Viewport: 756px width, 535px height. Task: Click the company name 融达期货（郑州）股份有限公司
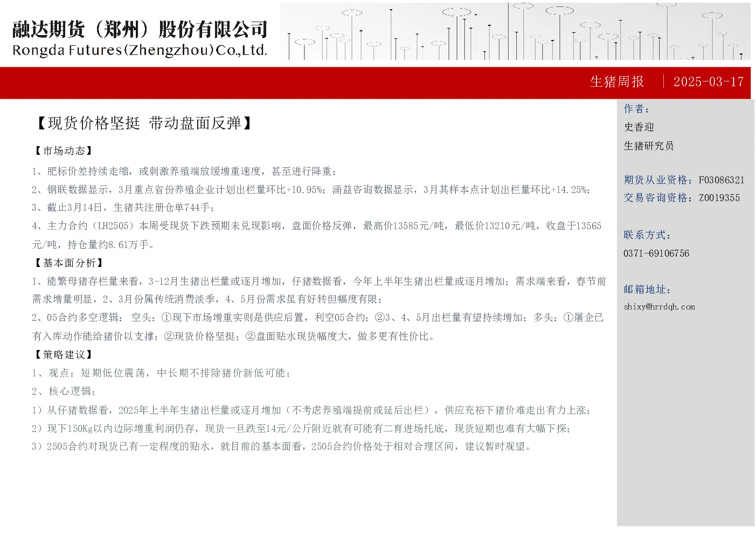coord(140,30)
